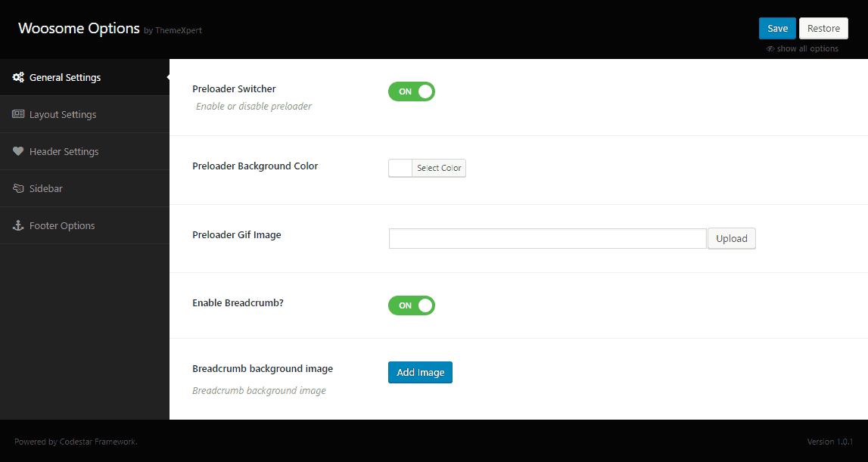The image size is (868, 462).
Task: Click inside the Preloader Gif Image field
Action: tap(546, 238)
